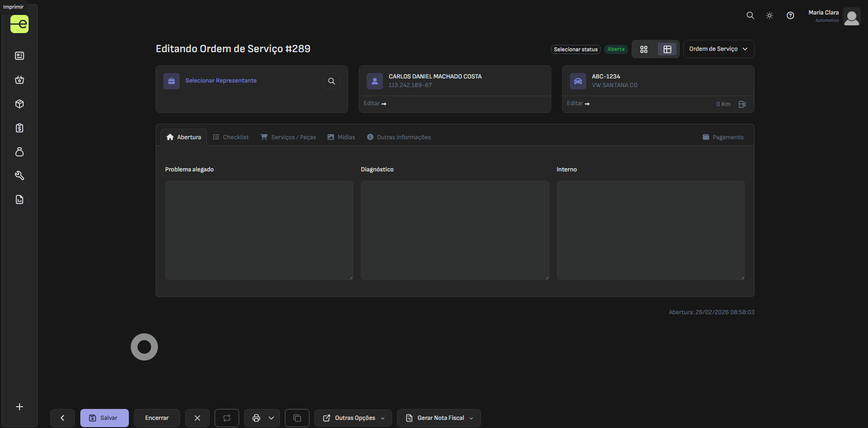Click the duplicate copy icon button
The image size is (868, 428).
[297, 418]
